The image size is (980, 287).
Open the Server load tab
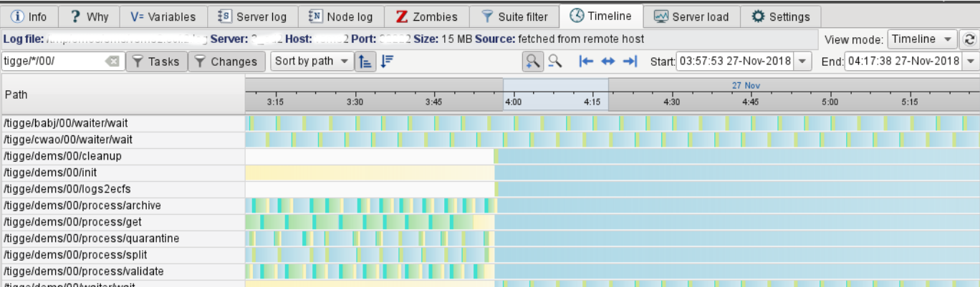691,16
